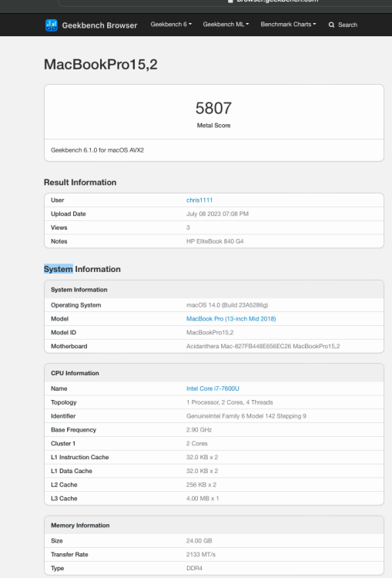Click the L1 Data Cache row label
The image size is (392, 578).
[72, 471]
